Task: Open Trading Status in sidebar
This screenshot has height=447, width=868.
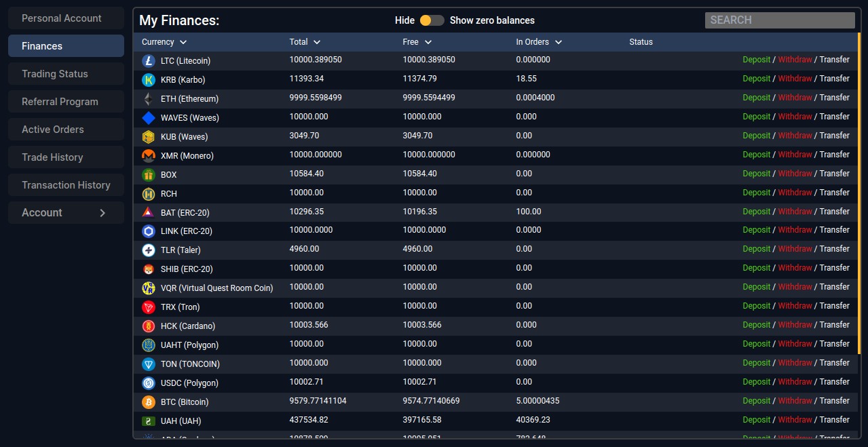Action: tap(66, 74)
